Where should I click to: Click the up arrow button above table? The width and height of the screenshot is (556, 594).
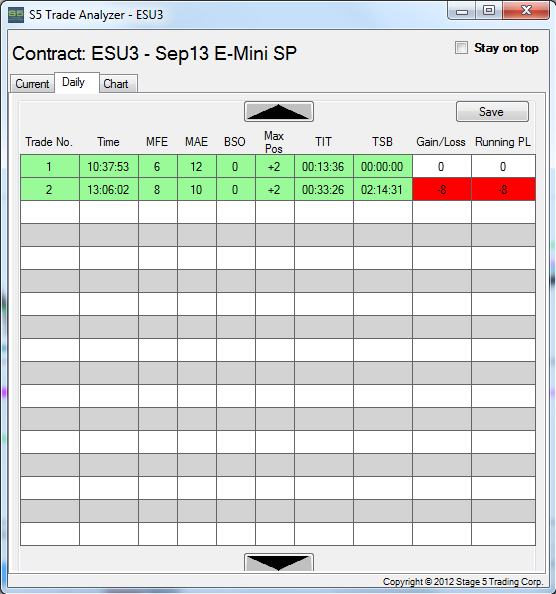coord(279,111)
